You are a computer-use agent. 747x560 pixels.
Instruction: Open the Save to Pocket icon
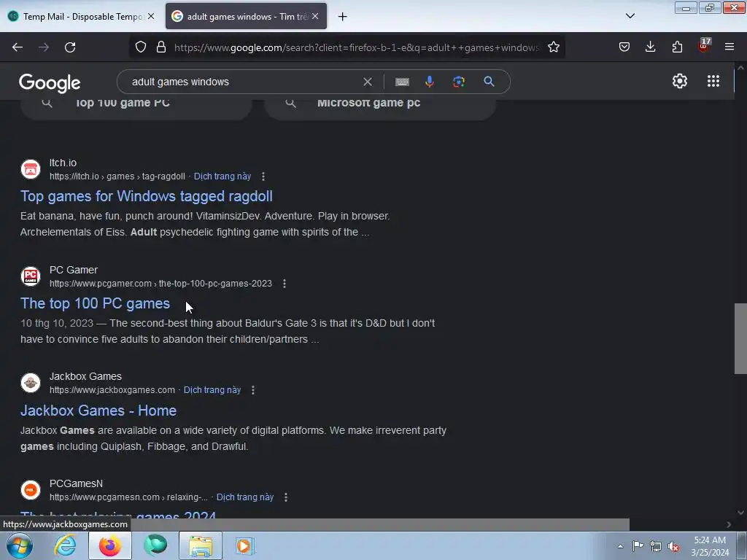pyautogui.click(x=624, y=47)
